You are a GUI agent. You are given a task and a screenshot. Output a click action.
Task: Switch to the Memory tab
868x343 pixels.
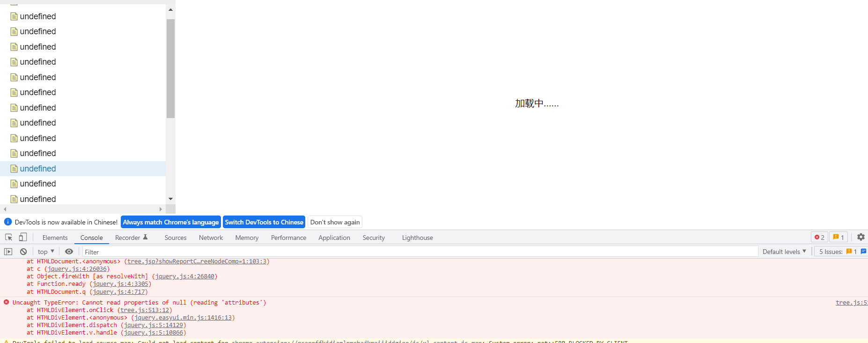(x=247, y=238)
